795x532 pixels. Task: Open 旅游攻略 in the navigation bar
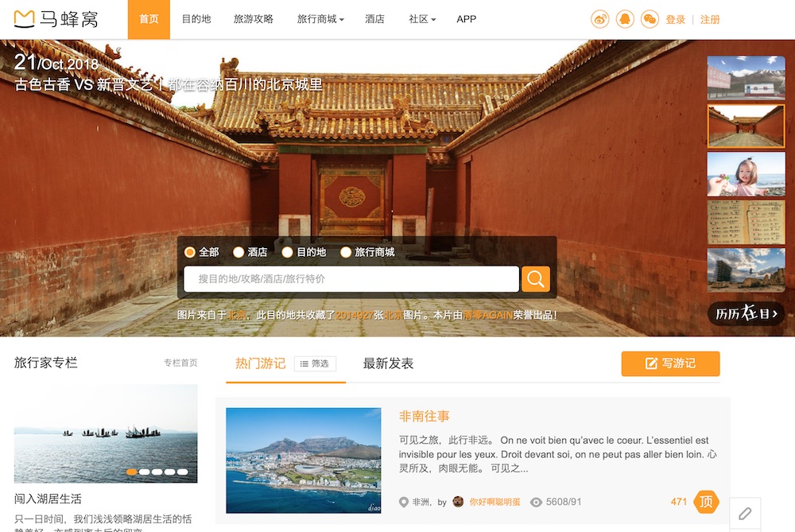click(x=254, y=19)
